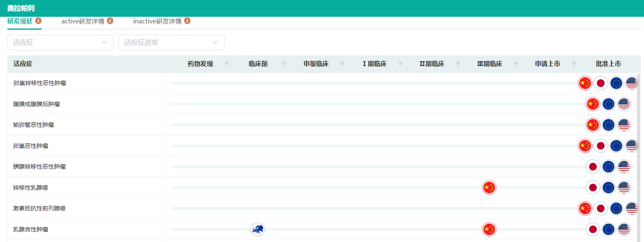Image resolution: width=644 pixels, height=242 pixels.
Task: Click US flag in 卵巢转移性恶性肿瘤 row
Action: (x=632, y=83)
